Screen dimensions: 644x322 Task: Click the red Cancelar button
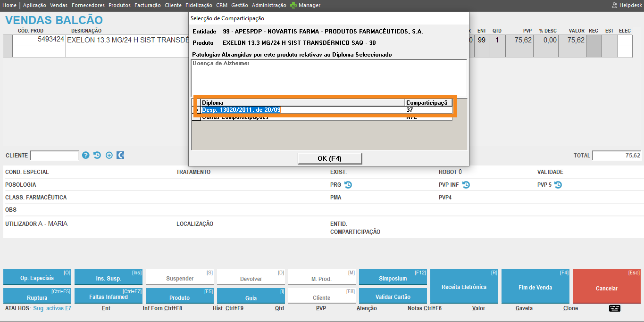coord(606,287)
